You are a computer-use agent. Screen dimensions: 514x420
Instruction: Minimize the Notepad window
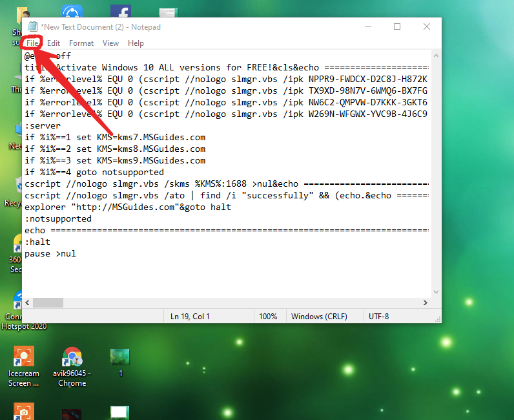click(368, 26)
